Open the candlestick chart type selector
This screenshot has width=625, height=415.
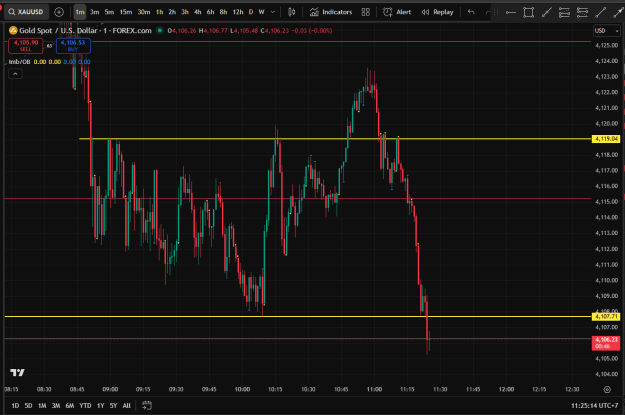pyautogui.click(x=291, y=12)
